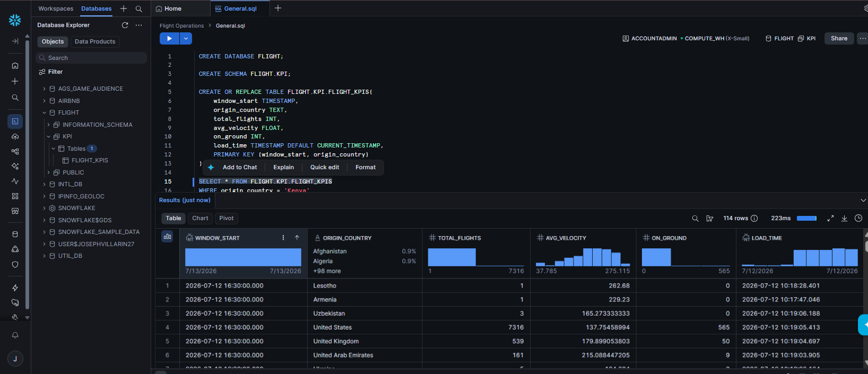
Task: Download the query results
Action: coord(844,218)
